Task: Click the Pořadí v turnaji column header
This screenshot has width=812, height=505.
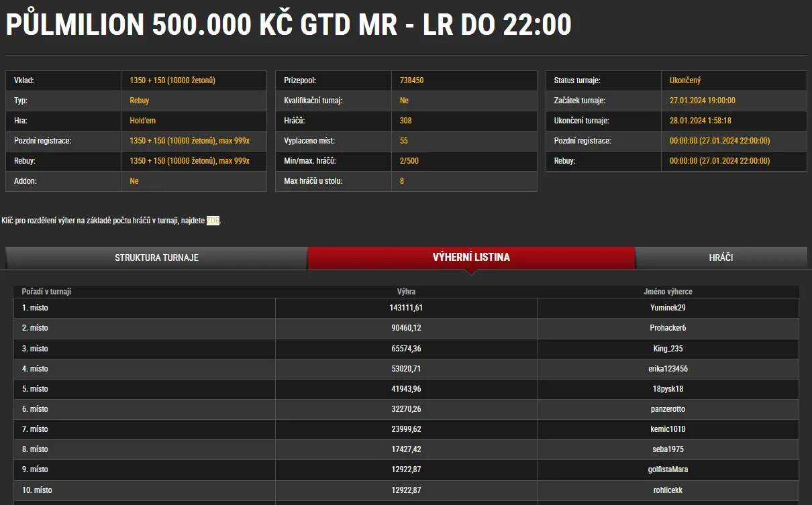Action: [46, 292]
